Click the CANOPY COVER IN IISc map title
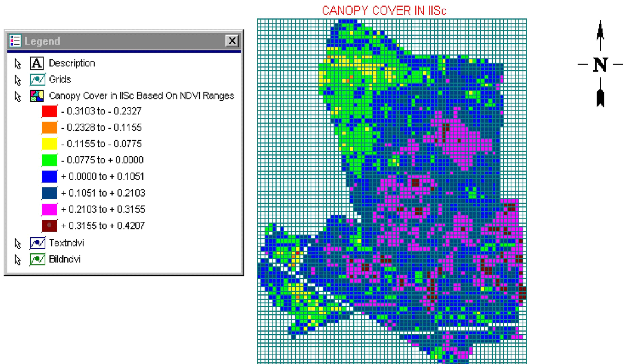 click(384, 11)
